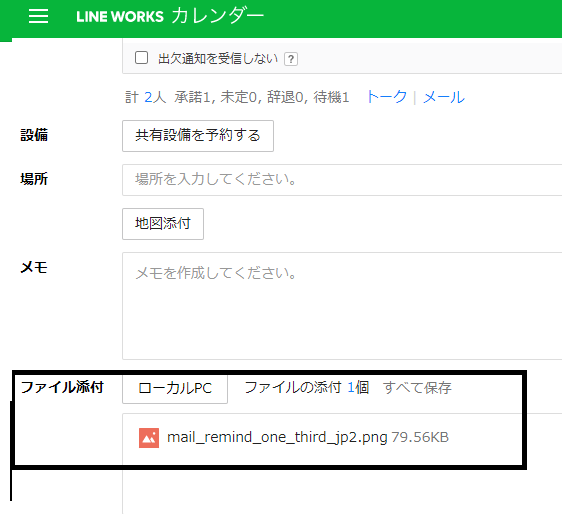The width and height of the screenshot is (562, 514).
Task: Click the 79.56KB file size text
Action: (x=420, y=437)
